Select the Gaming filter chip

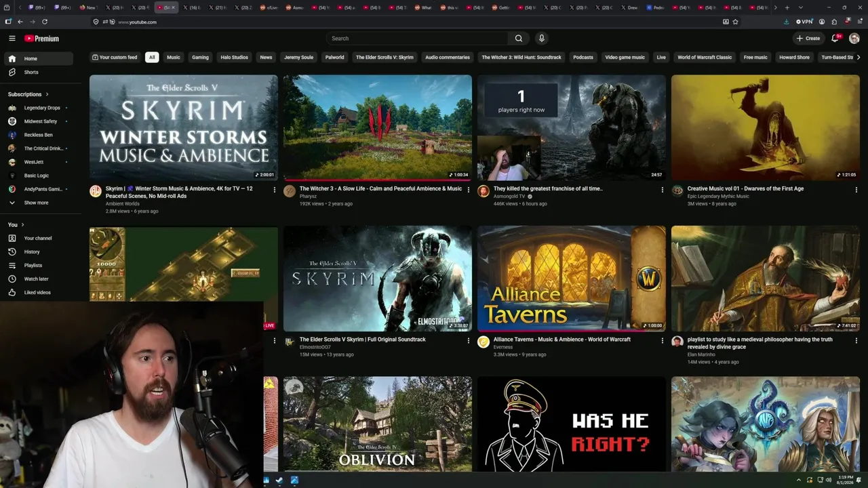coord(200,58)
